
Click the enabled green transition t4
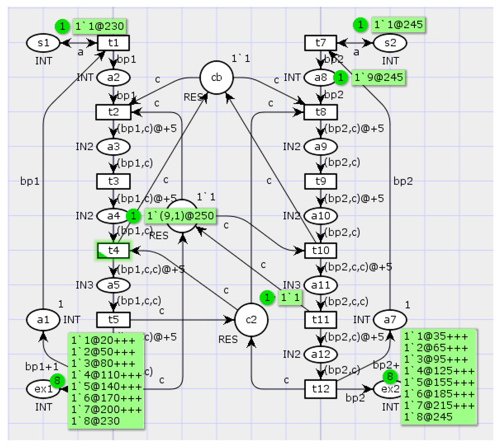coord(113,251)
